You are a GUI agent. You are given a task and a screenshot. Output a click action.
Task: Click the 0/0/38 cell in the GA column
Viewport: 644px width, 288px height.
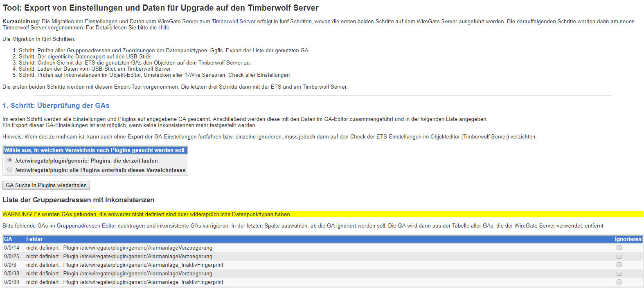click(x=12, y=274)
